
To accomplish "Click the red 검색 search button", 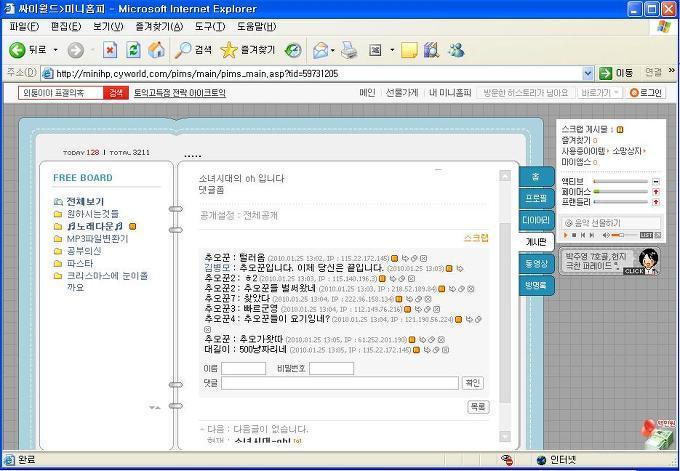I will pos(116,93).
